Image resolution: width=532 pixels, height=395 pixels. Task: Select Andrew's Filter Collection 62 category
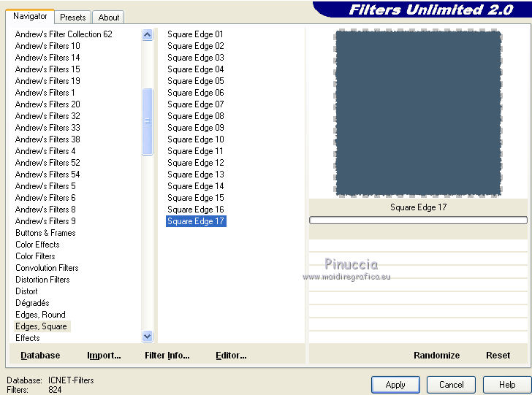[x=64, y=34]
